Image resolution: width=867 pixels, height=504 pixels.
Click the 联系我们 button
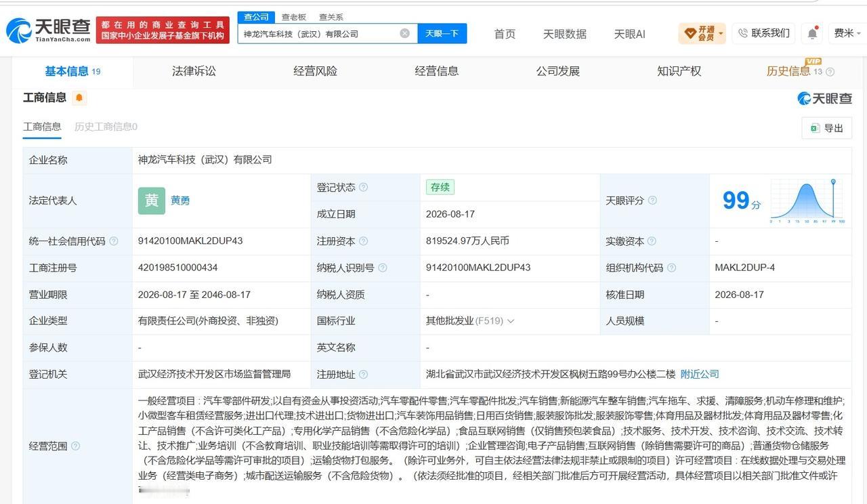[x=763, y=33]
